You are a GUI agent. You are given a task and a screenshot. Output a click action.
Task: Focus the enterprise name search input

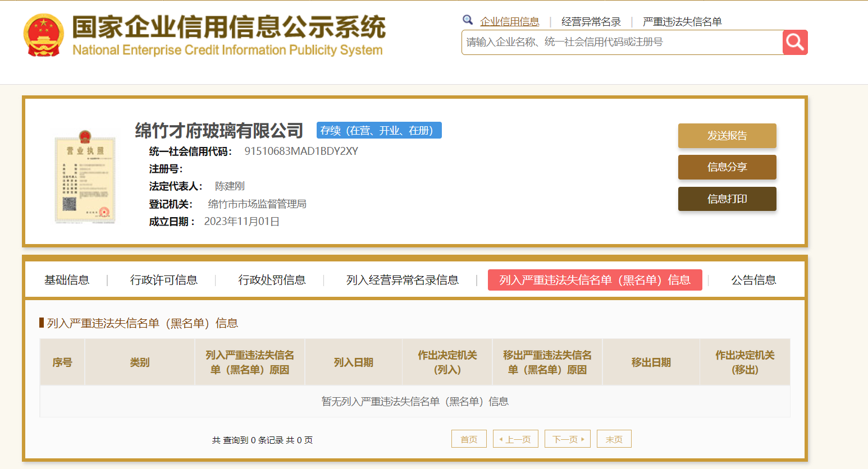(622, 42)
